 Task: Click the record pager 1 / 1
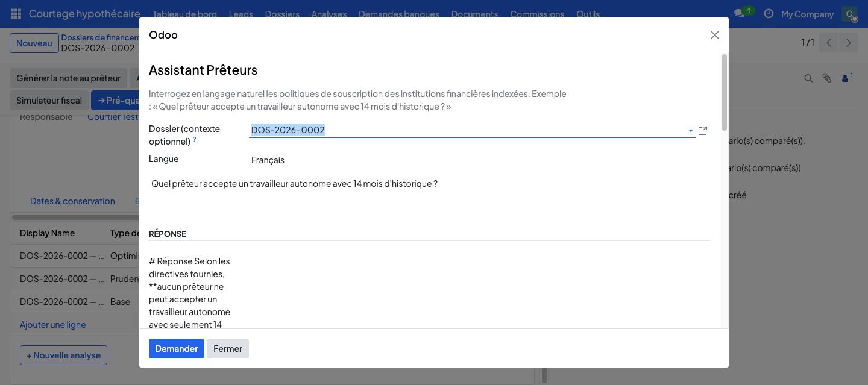pos(808,43)
